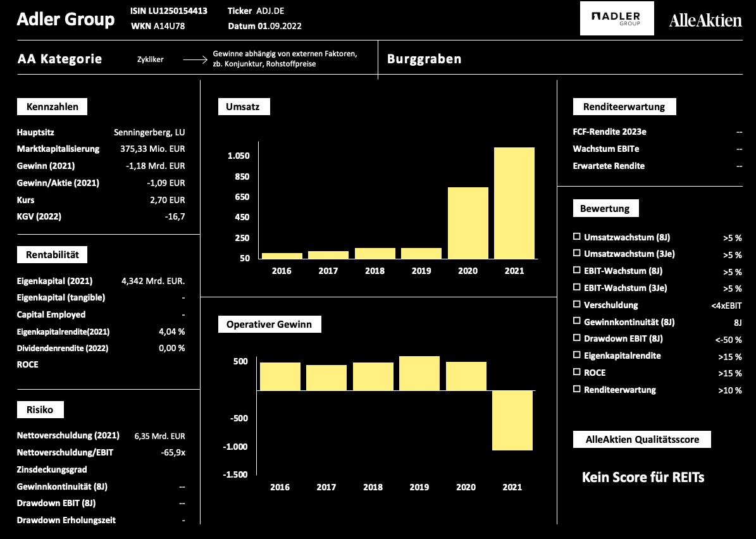Click the Drawdown Erholungszeit label
756x539 pixels.
coord(66,520)
